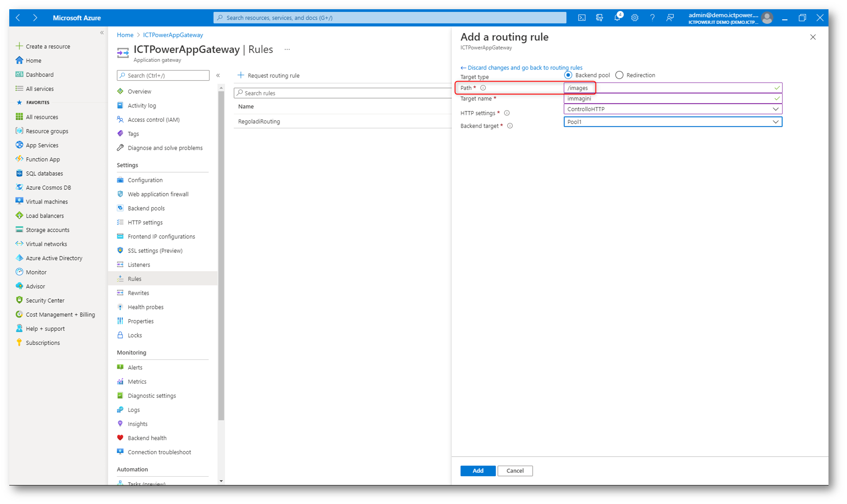This screenshot has width=847, height=504.
Task: Click the HTTP settings info icon
Action: (x=507, y=113)
